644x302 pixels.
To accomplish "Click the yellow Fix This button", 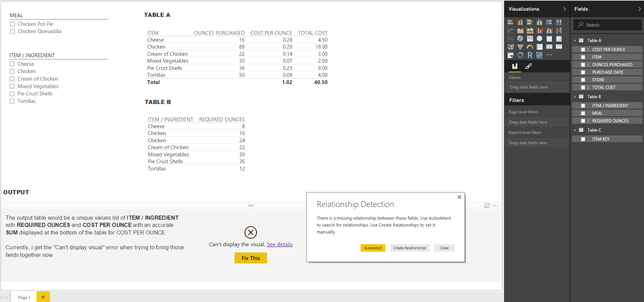I will click(x=251, y=258).
